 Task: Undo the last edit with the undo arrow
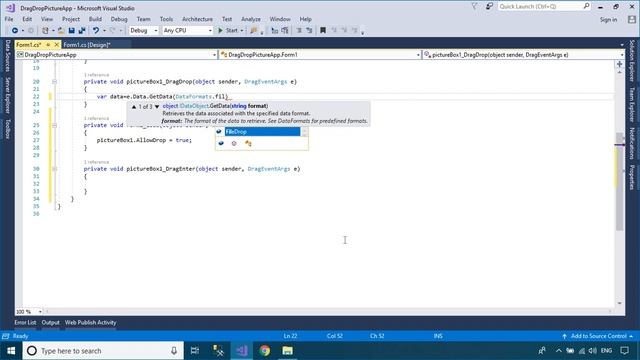(96, 31)
